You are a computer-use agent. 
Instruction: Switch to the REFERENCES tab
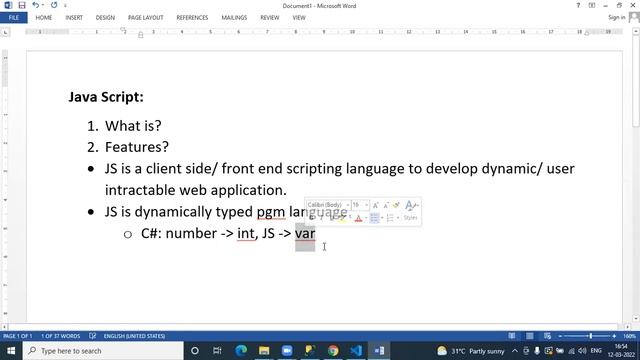tap(192, 18)
